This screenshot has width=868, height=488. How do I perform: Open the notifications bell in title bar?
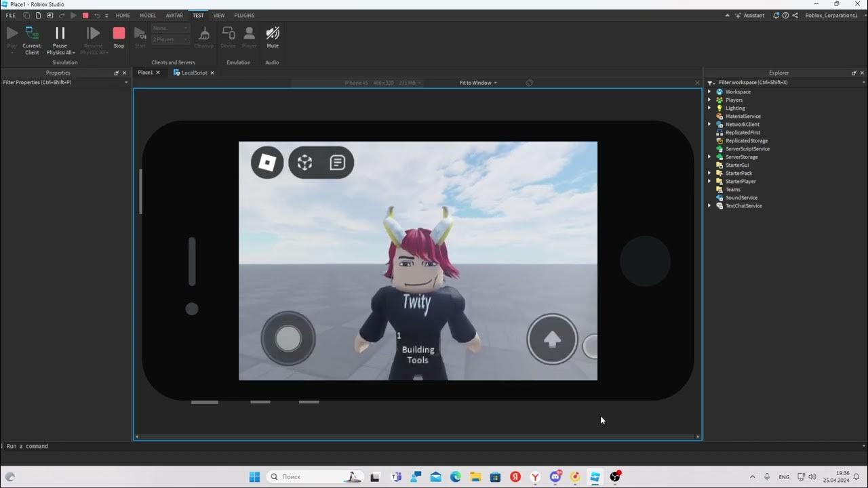pos(777,15)
